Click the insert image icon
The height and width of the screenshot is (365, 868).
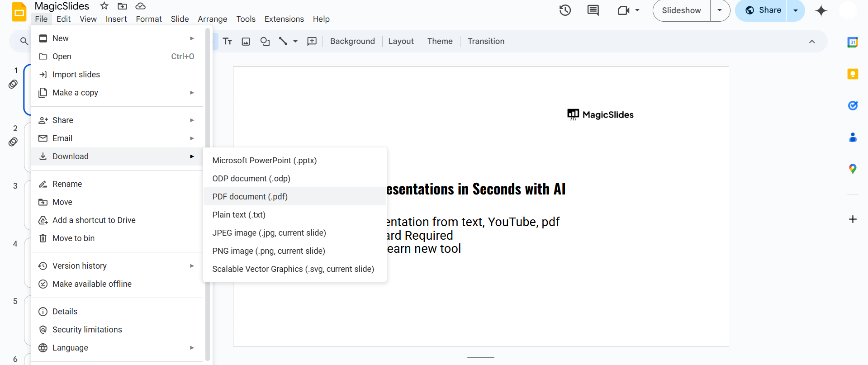click(246, 41)
